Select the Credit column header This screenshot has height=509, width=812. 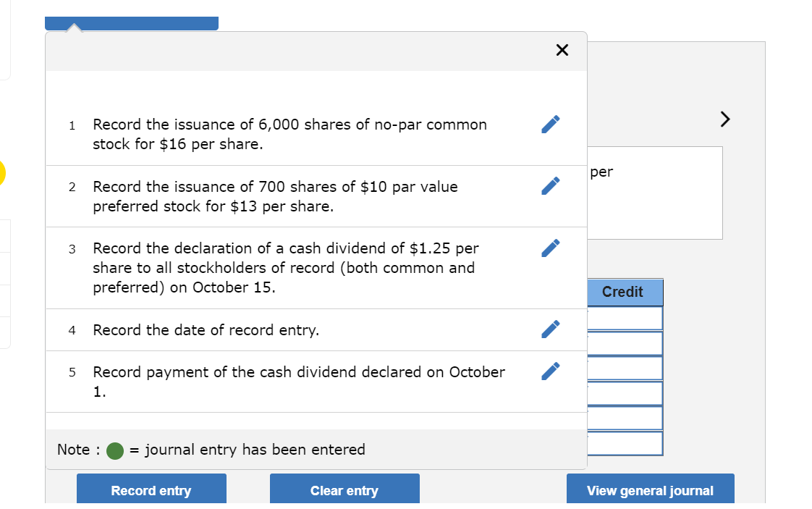click(624, 292)
